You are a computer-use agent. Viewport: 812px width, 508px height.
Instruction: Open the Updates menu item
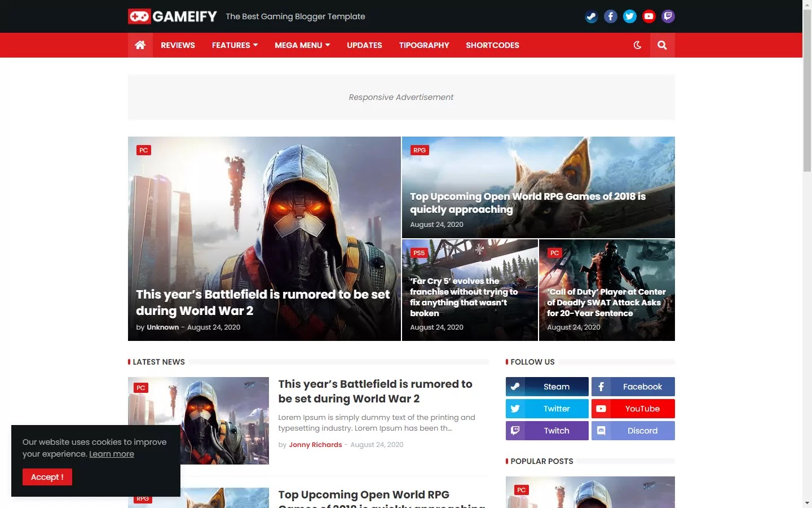coord(364,45)
